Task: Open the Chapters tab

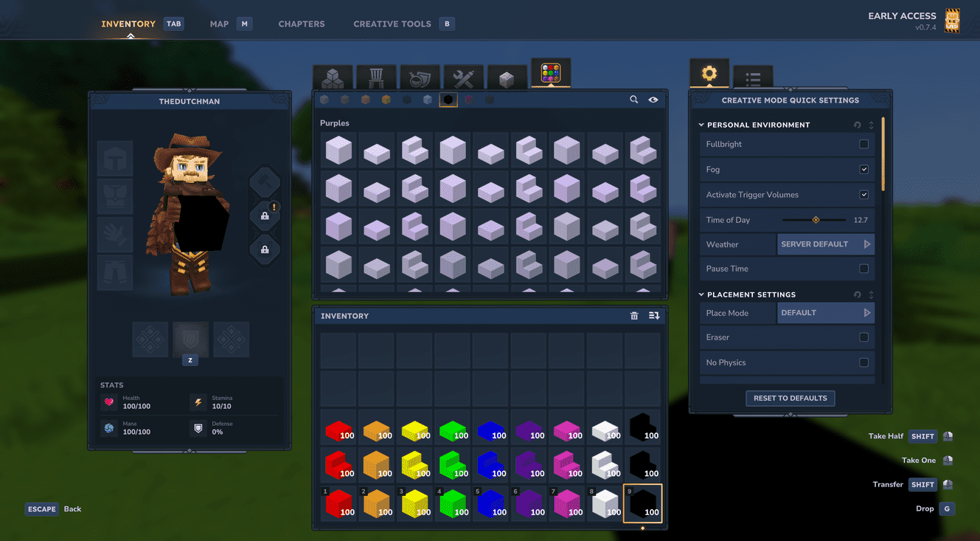Action: (302, 24)
